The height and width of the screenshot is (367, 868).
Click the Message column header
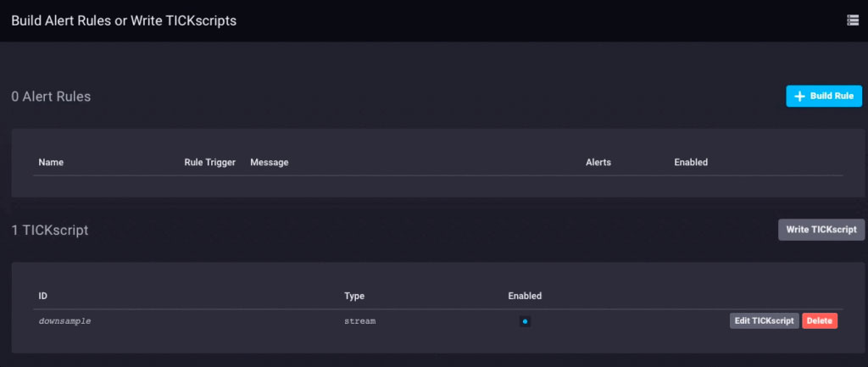(x=270, y=162)
